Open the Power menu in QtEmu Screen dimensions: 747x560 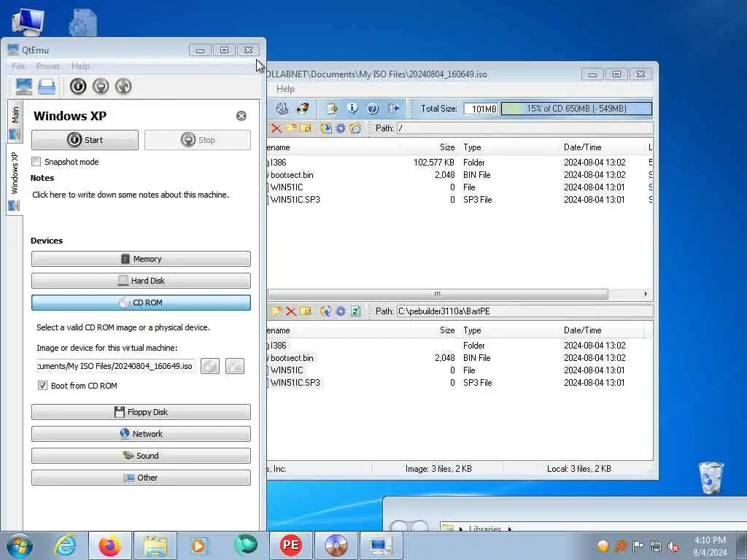tap(48, 66)
